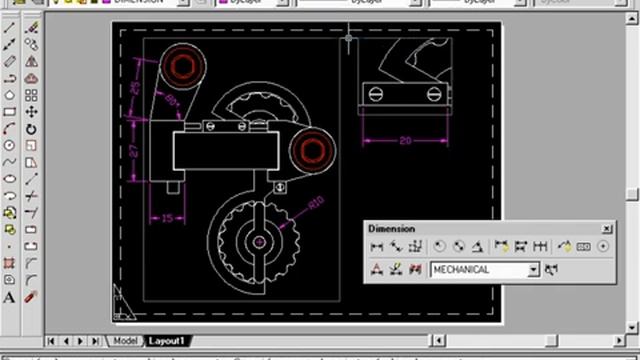Click Aligned Dimension in Dimension toolbar

pyautogui.click(x=396, y=247)
